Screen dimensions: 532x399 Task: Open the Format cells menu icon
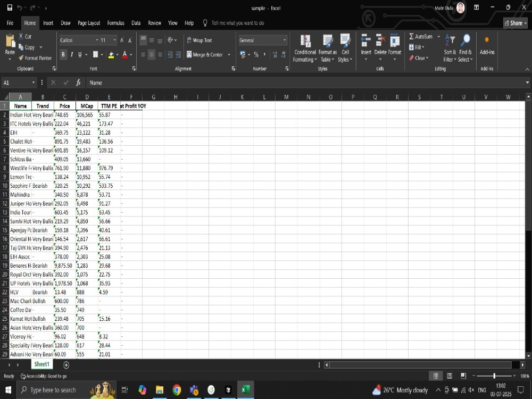tap(395, 41)
